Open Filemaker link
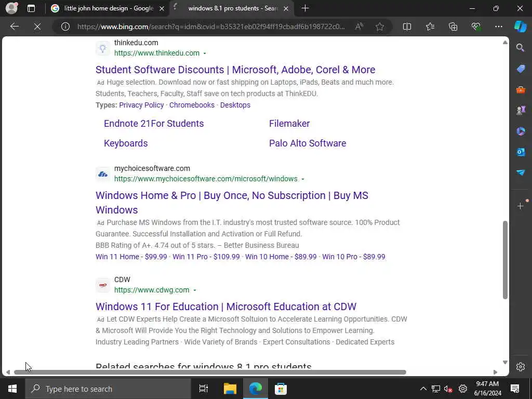 [x=289, y=124]
